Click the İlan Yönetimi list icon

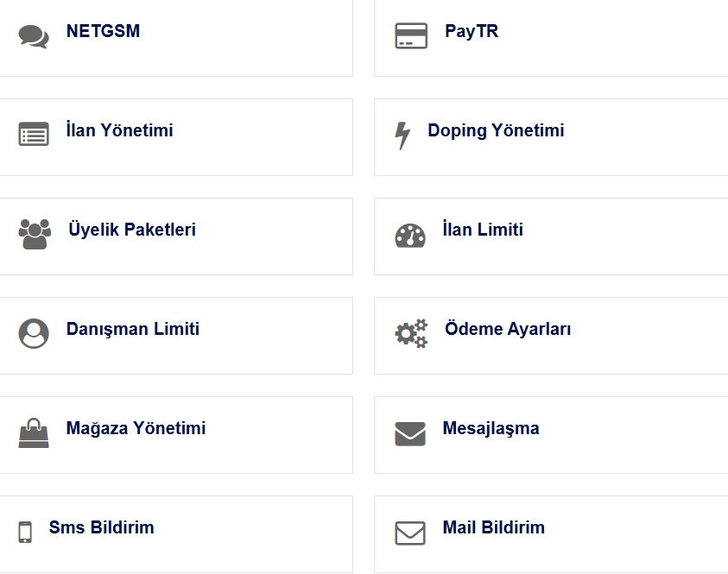click(34, 136)
